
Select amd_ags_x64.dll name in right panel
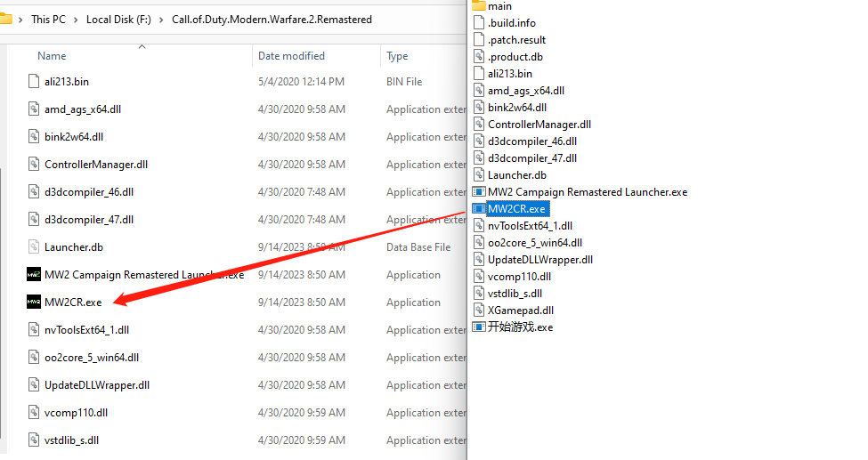click(x=526, y=90)
